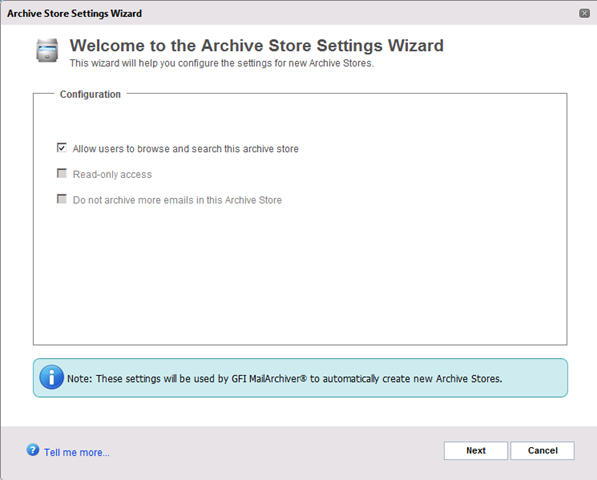The image size is (597, 480).
Task: Click the Cancel button
Action: point(542,451)
